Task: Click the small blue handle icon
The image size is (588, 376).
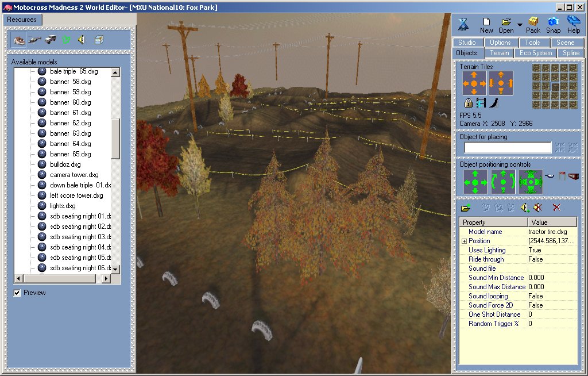Action: (x=550, y=176)
